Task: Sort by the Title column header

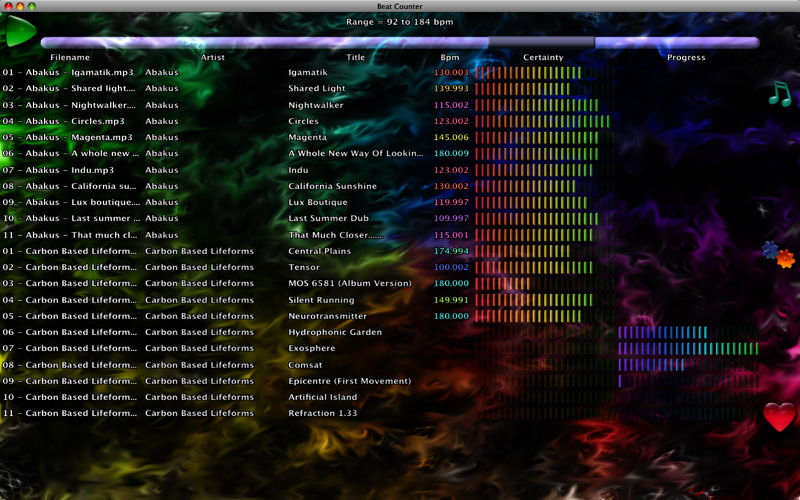Action: 356,57
